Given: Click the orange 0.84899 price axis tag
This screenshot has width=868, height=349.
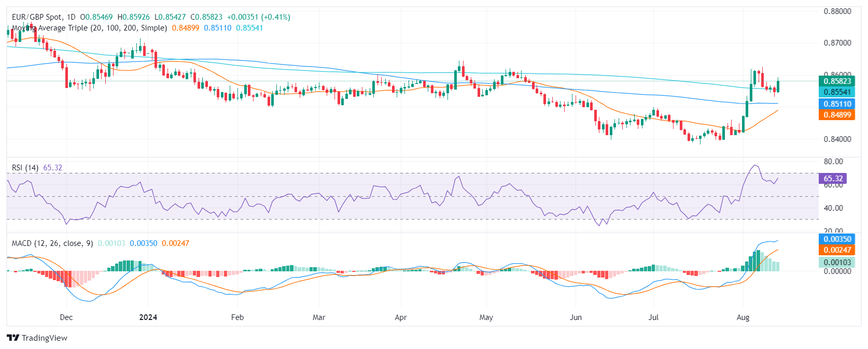Looking at the screenshot, I should coord(837,115).
